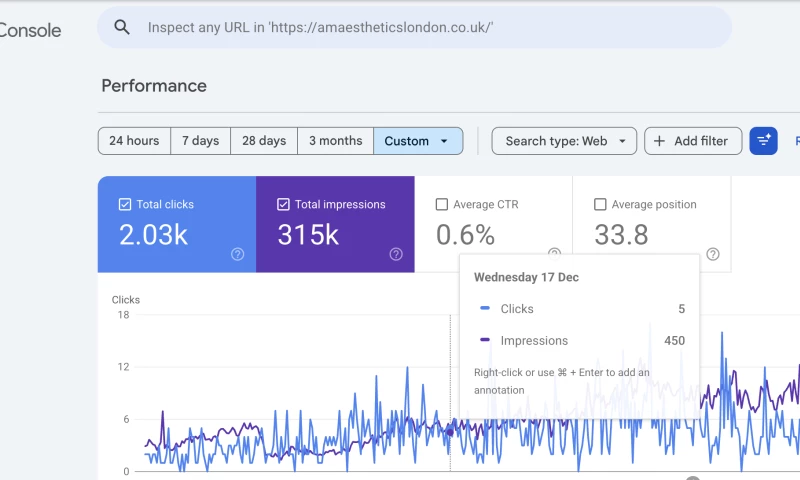Open help icon on Total impressions card
This screenshot has height=480, width=800.
pos(396,254)
